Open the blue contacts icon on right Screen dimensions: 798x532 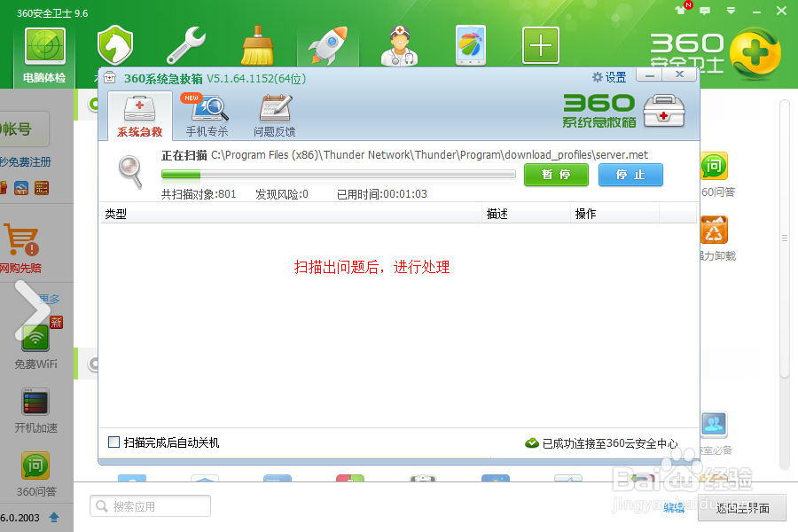714,424
